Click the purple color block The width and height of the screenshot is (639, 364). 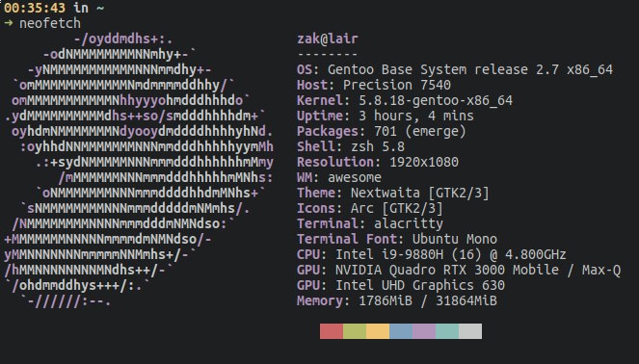[x=424, y=331]
